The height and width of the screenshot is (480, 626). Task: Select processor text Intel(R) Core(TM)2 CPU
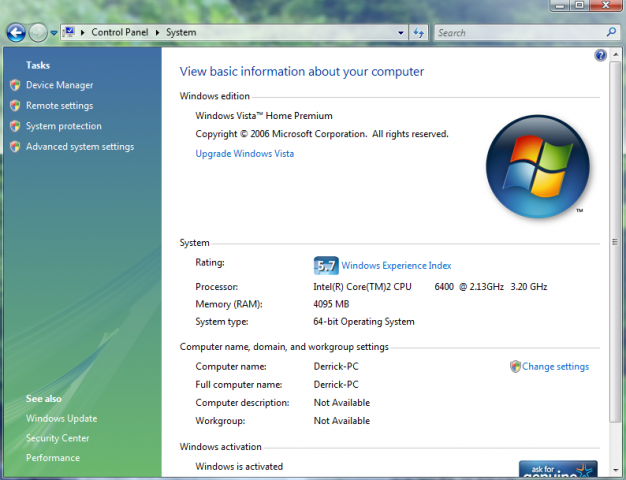click(x=362, y=287)
